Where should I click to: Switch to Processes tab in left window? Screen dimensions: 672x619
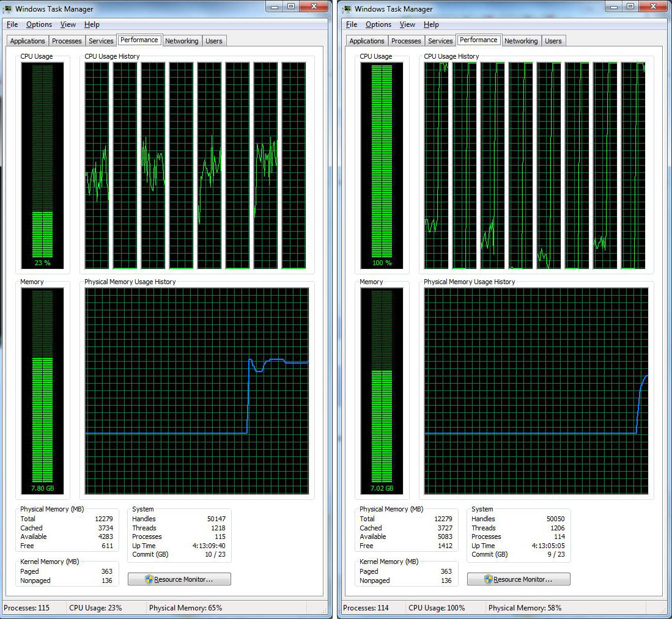[x=67, y=41]
